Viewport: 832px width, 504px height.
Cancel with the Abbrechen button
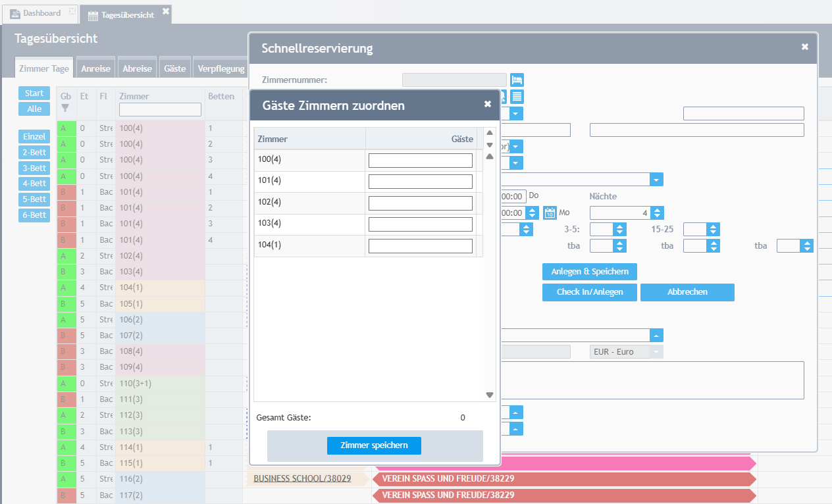(x=687, y=292)
